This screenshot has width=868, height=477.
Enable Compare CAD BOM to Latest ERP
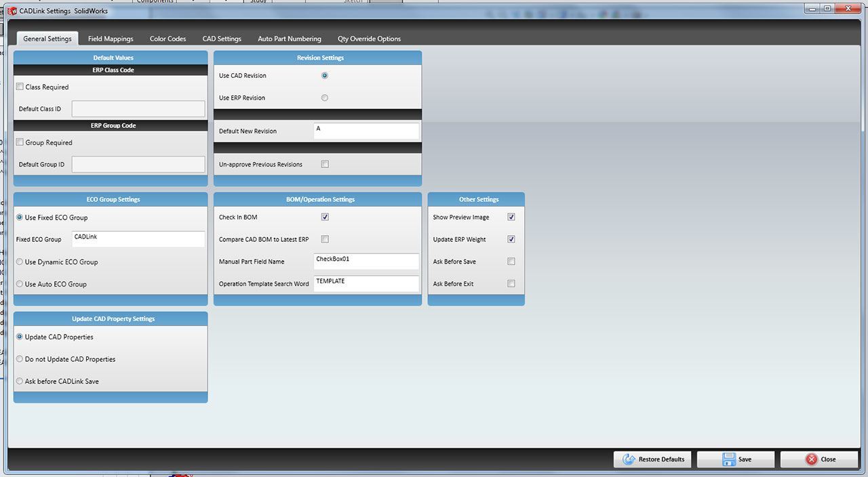[325, 239]
